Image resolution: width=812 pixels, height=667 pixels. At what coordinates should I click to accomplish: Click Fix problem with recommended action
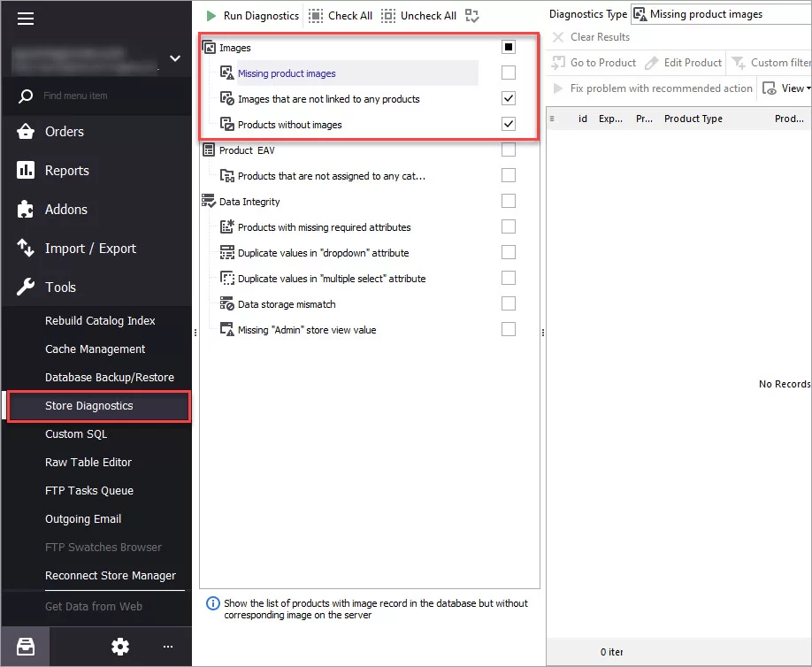click(653, 88)
